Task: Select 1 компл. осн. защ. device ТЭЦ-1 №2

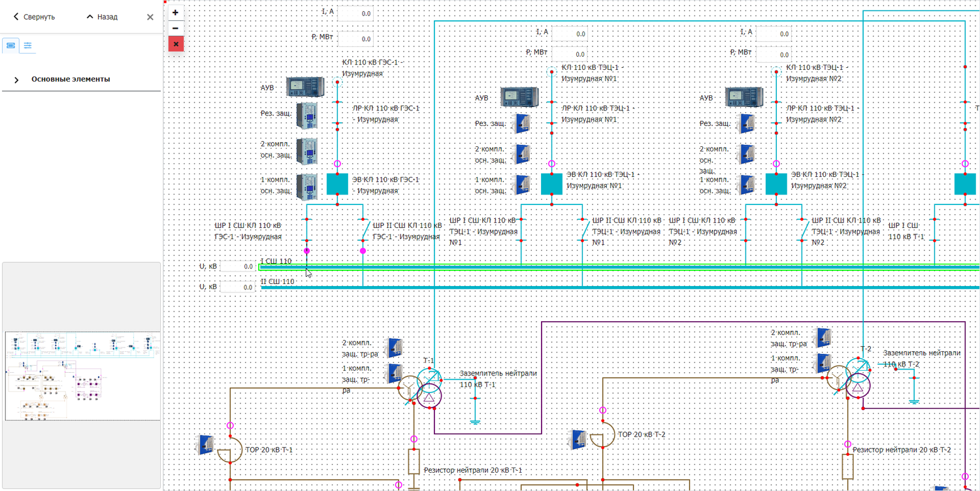Action: tap(747, 185)
